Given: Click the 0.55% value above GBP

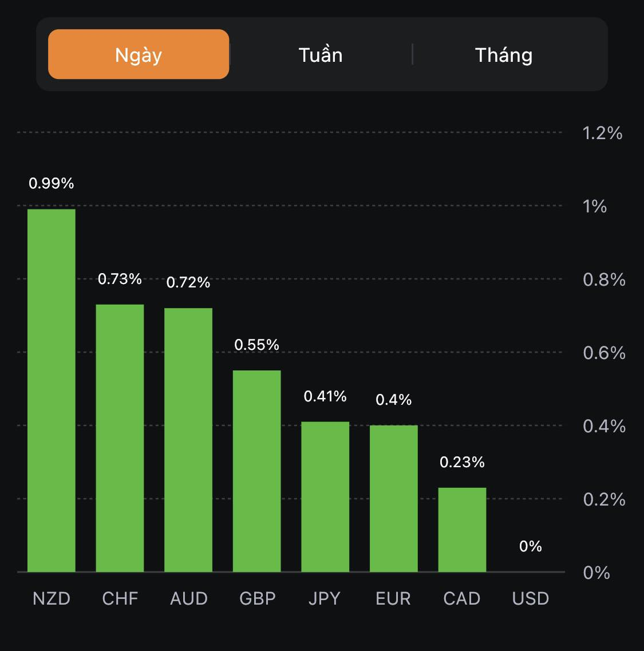Looking at the screenshot, I should coord(257,345).
